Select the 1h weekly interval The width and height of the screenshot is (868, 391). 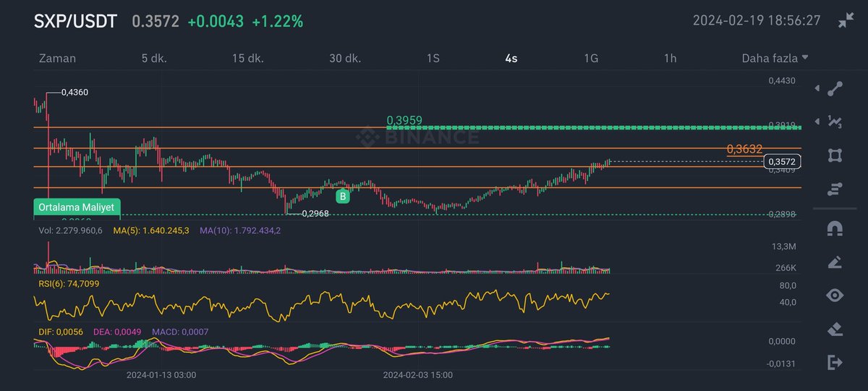(x=671, y=58)
